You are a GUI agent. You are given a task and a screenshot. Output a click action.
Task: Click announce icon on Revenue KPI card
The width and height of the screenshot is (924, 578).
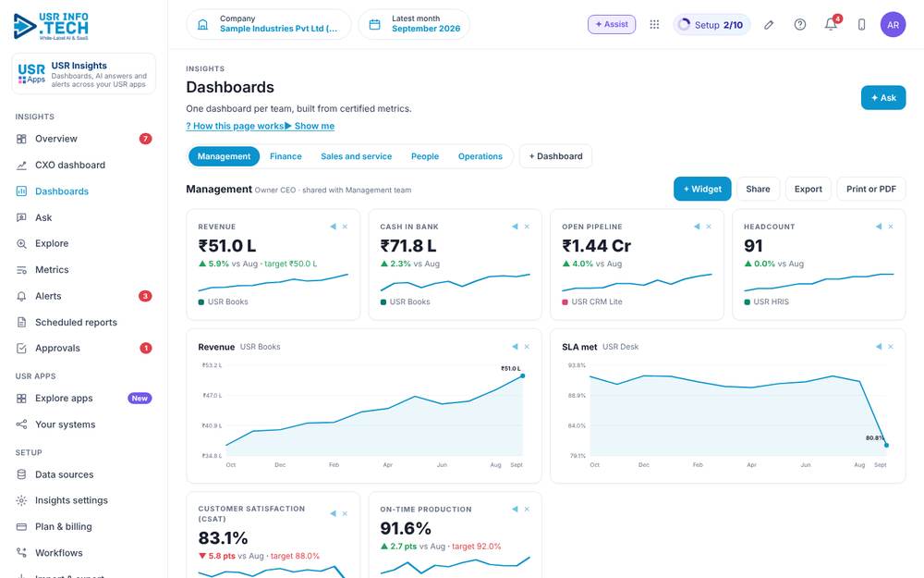[333, 227]
